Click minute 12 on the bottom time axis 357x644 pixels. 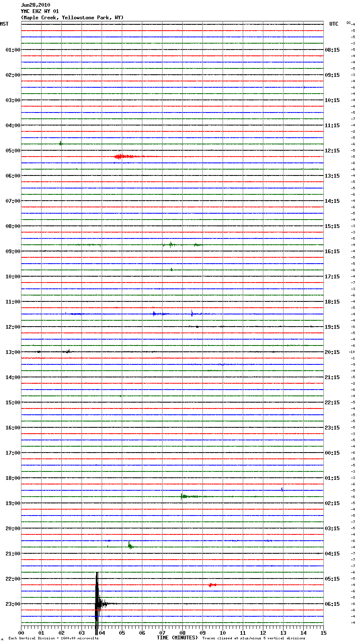(x=263, y=633)
